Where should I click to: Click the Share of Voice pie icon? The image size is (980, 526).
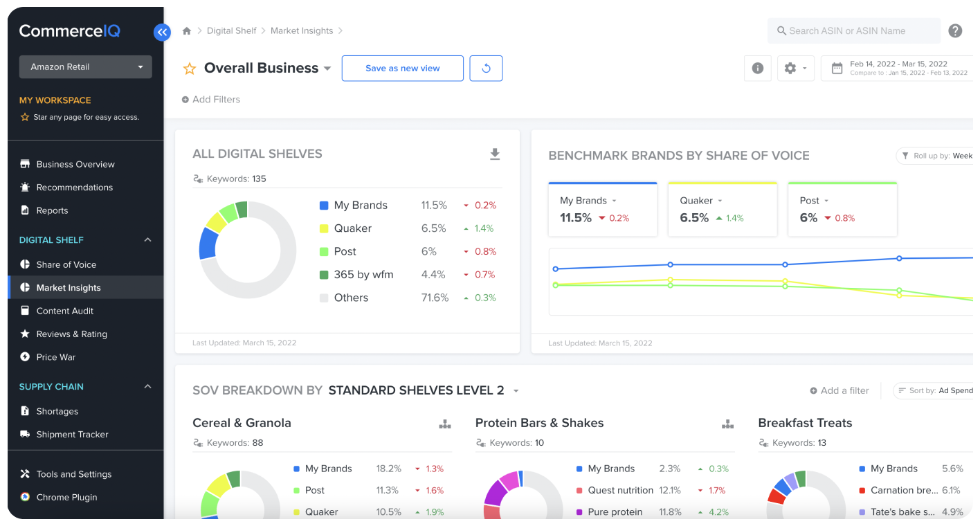[x=25, y=264]
